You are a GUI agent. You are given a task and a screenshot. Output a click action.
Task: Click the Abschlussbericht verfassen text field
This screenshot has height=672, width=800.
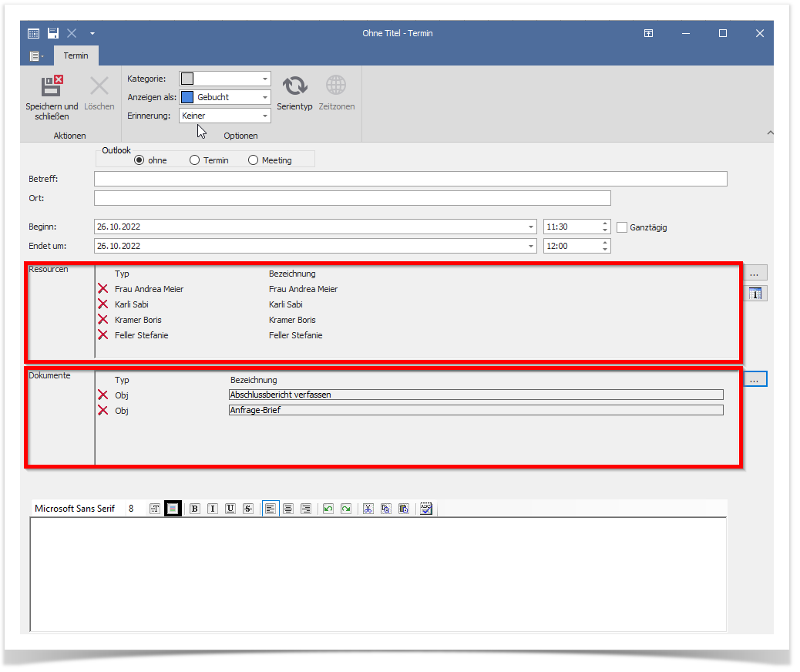tap(476, 395)
